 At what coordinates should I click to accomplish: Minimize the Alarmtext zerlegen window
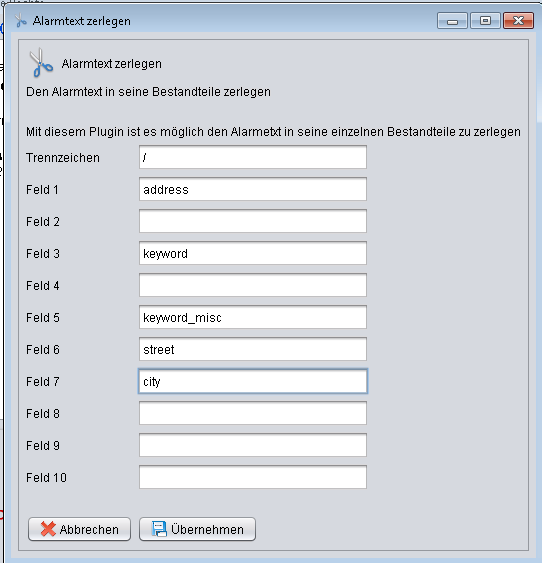tap(452, 20)
